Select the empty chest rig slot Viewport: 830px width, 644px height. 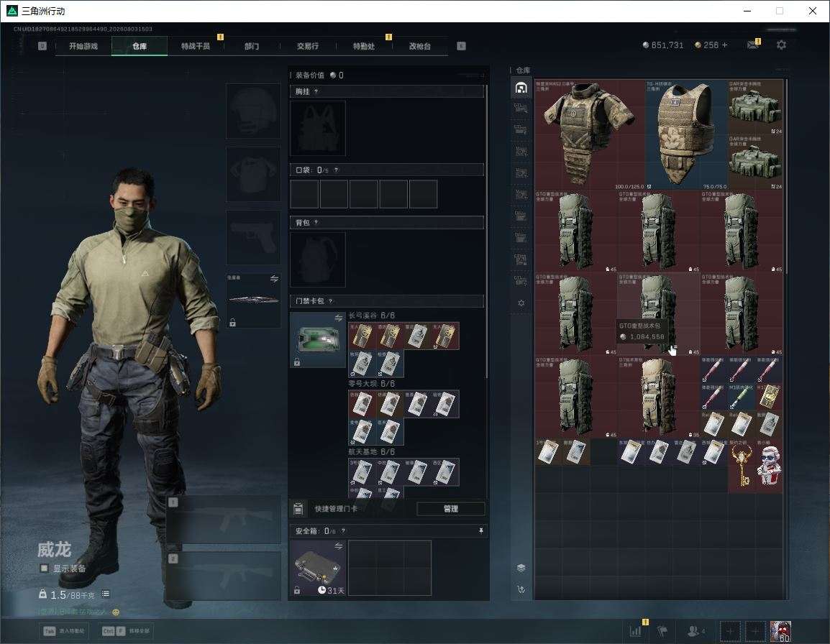[x=318, y=128]
